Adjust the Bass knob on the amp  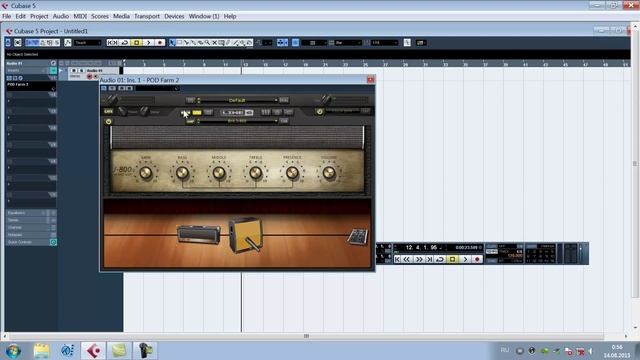point(182,173)
